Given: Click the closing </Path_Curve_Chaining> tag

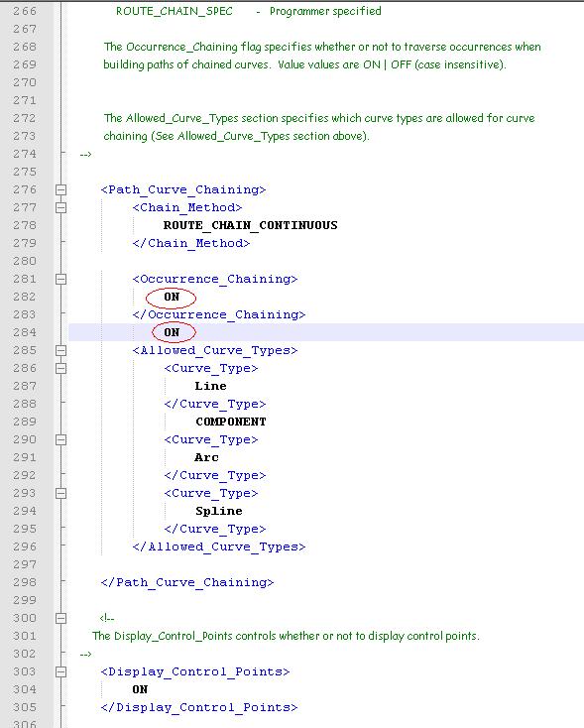Looking at the screenshot, I should tap(187, 582).
